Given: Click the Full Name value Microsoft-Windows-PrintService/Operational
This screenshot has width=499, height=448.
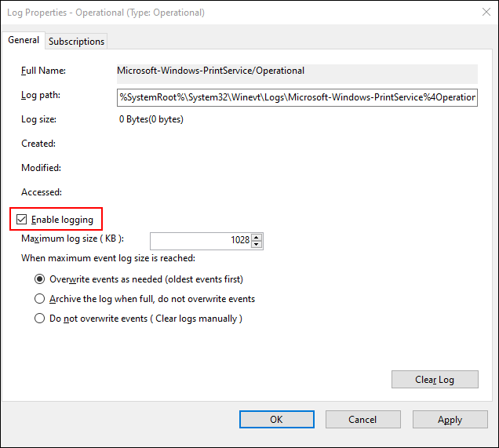Looking at the screenshot, I should point(211,71).
